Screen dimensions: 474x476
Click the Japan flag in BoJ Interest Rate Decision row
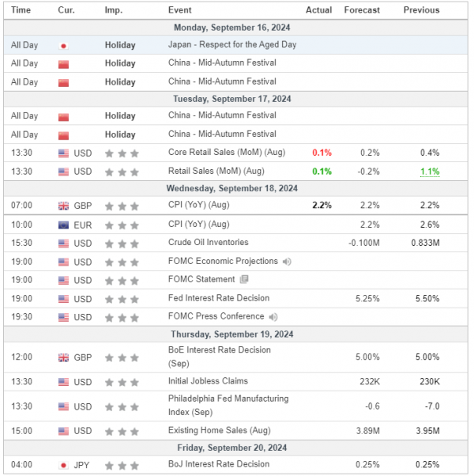coord(63,466)
